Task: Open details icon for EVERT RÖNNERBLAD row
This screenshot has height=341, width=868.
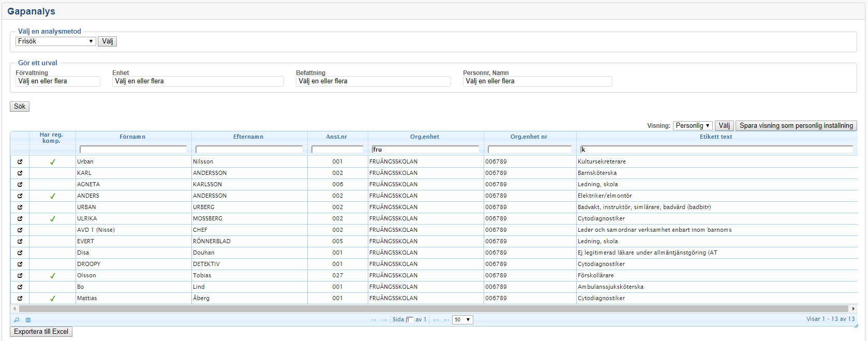Action: click(x=20, y=242)
